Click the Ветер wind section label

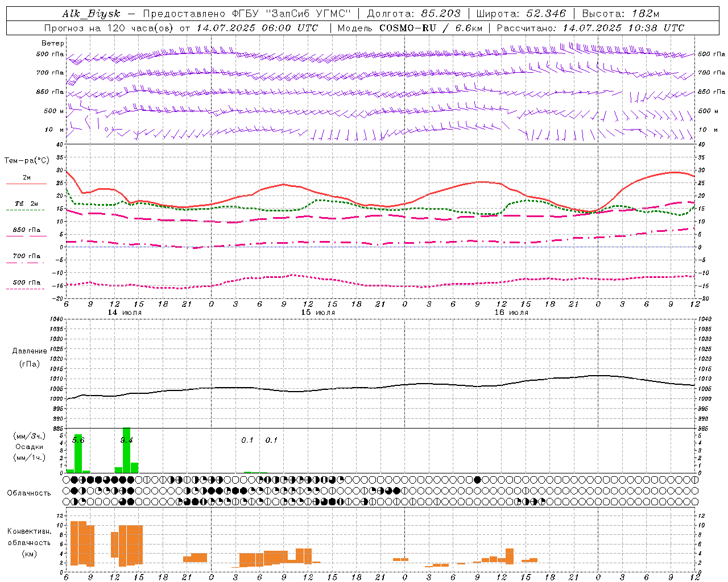[x=53, y=43]
